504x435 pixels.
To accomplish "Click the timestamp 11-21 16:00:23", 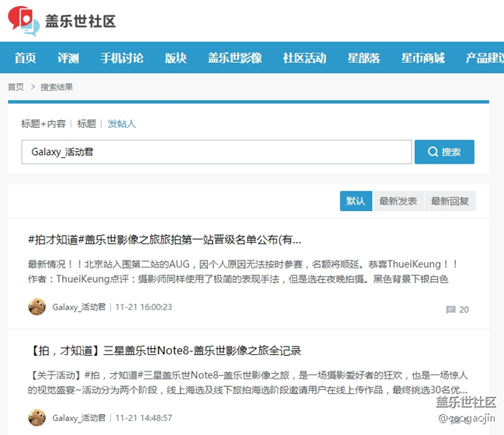I will [143, 307].
